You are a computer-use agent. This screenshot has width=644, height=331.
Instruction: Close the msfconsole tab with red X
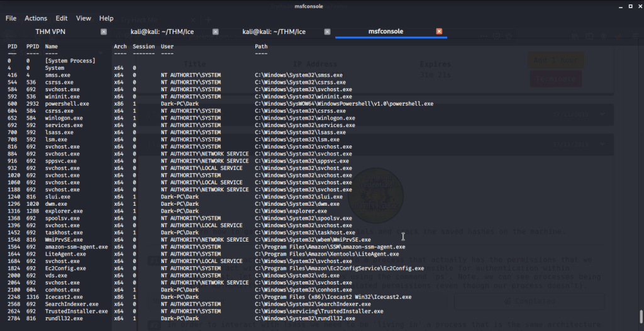click(439, 31)
